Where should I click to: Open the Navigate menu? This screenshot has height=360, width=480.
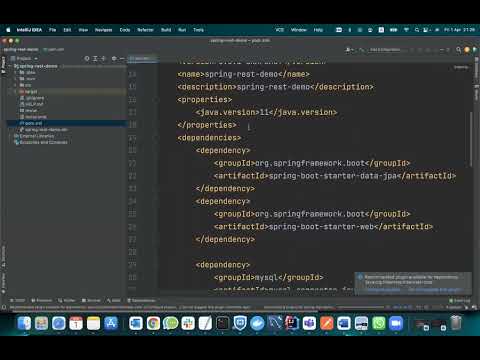click(x=103, y=30)
